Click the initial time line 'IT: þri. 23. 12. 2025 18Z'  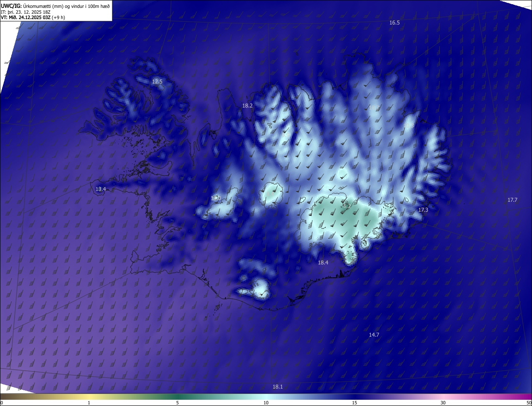click(x=25, y=12)
